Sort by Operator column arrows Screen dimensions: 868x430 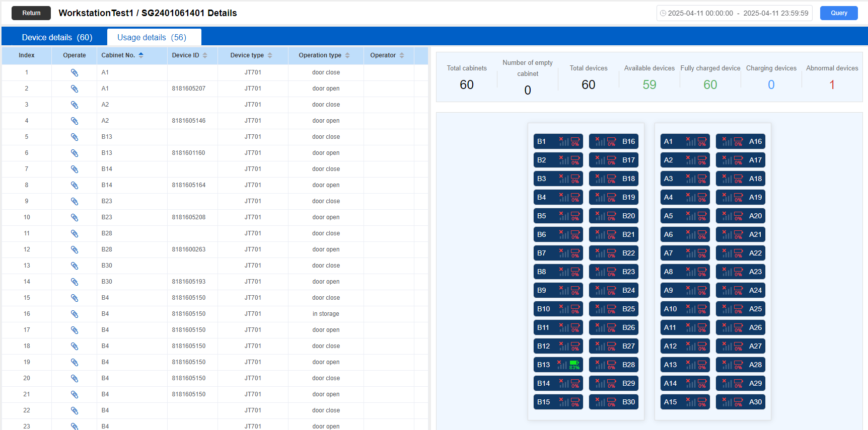[402, 55]
